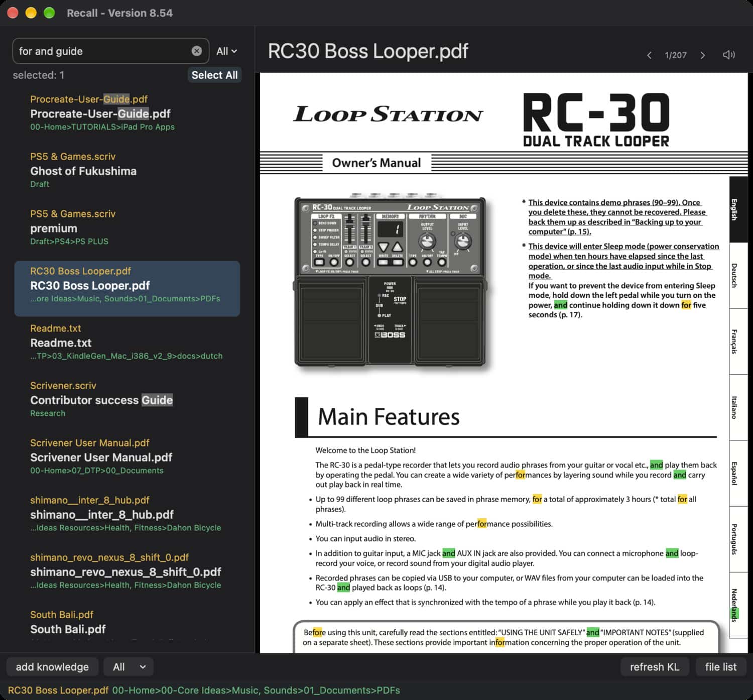Go to the next page of the PDF

point(703,55)
